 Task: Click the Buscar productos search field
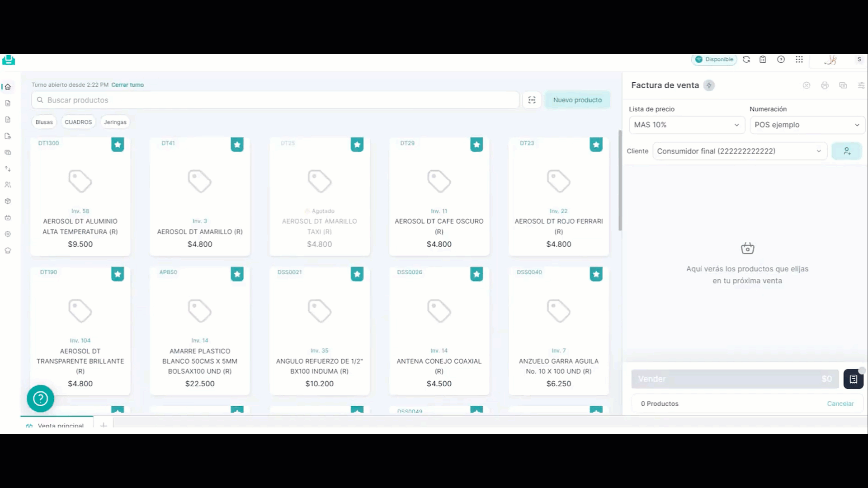tap(275, 100)
